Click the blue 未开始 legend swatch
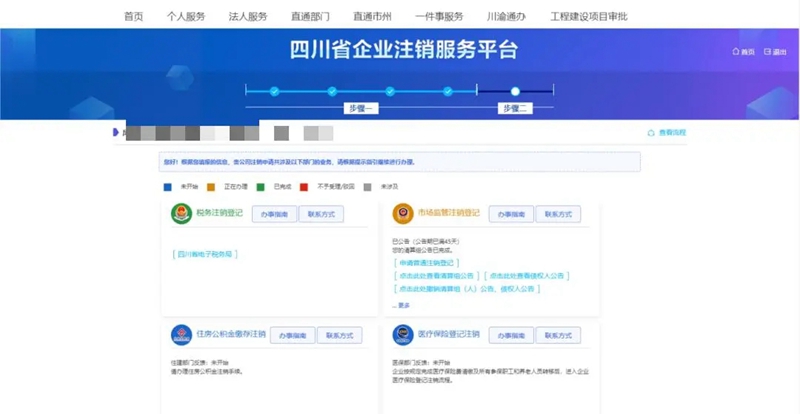This screenshot has height=414, width=800. coord(167,187)
